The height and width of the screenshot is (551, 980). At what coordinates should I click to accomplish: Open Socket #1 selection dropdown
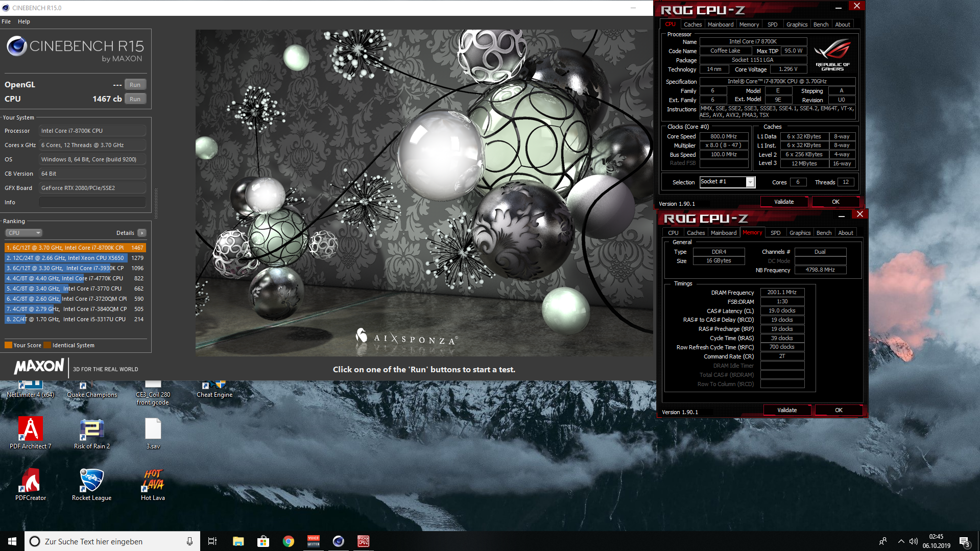coord(727,182)
